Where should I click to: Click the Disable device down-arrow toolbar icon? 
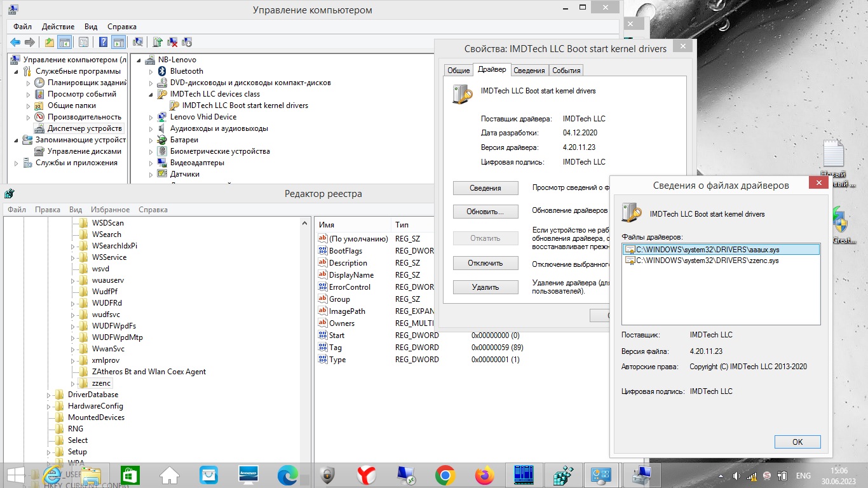187,43
